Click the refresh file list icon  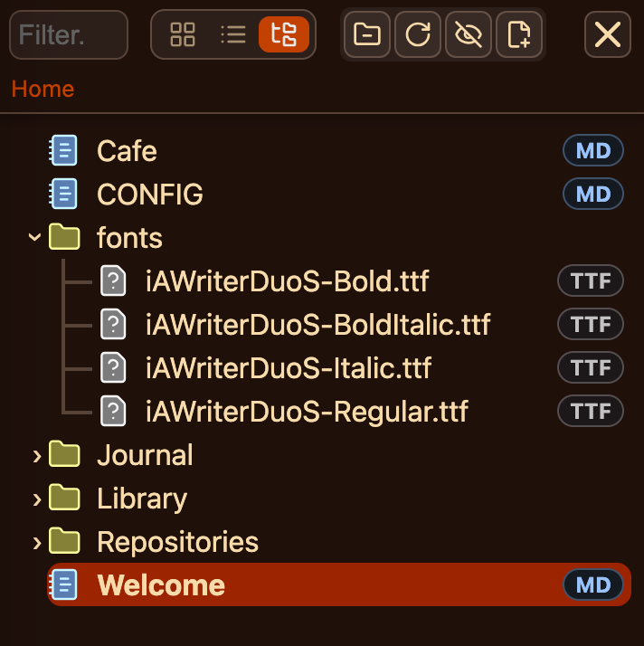point(417,35)
